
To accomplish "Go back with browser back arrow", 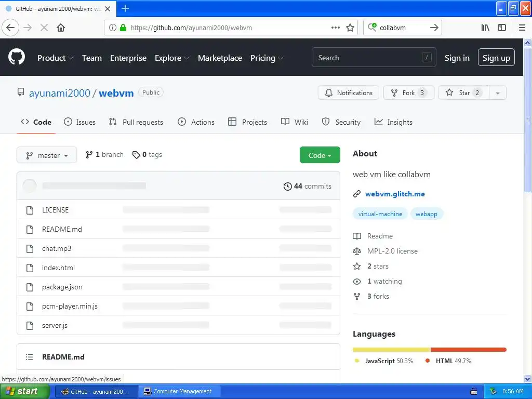I will pos(10,28).
